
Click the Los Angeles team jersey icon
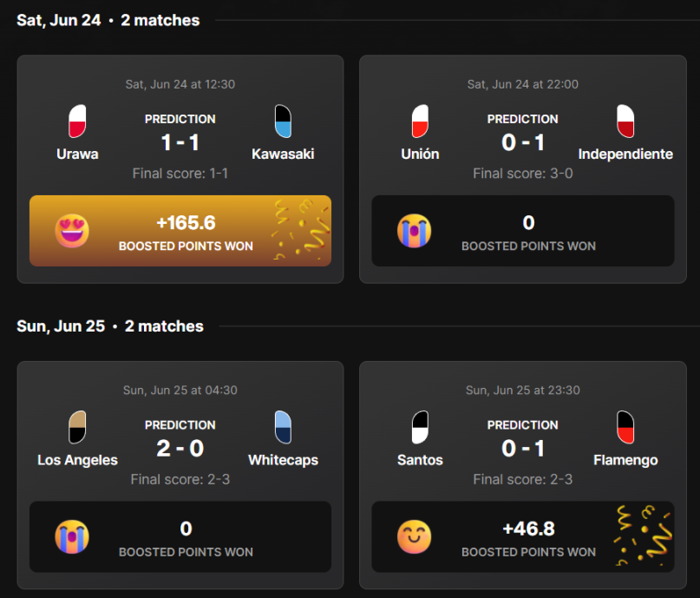pyautogui.click(x=77, y=427)
